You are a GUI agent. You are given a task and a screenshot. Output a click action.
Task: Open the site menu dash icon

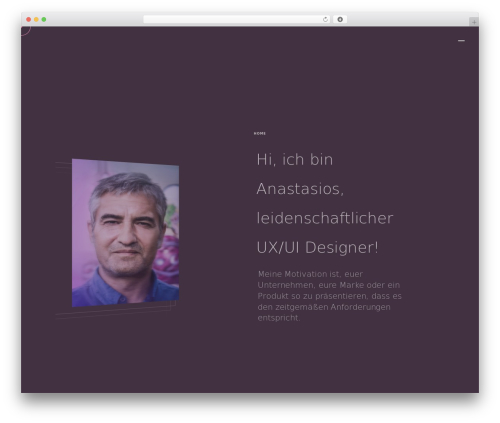pyautogui.click(x=461, y=41)
